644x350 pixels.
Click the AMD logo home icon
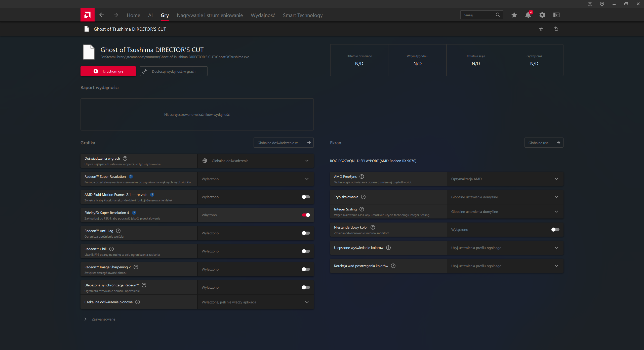tap(87, 15)
